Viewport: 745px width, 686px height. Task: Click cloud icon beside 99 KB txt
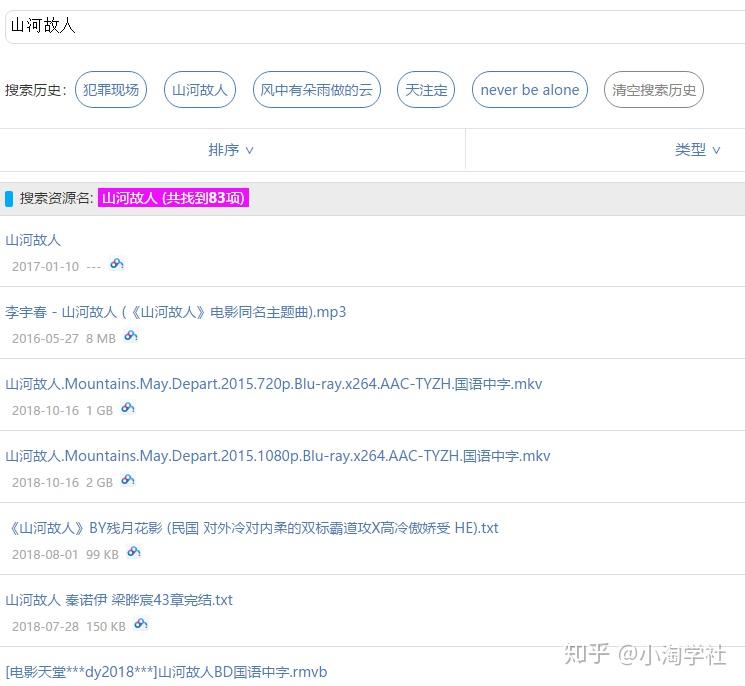tap(134, 552)
